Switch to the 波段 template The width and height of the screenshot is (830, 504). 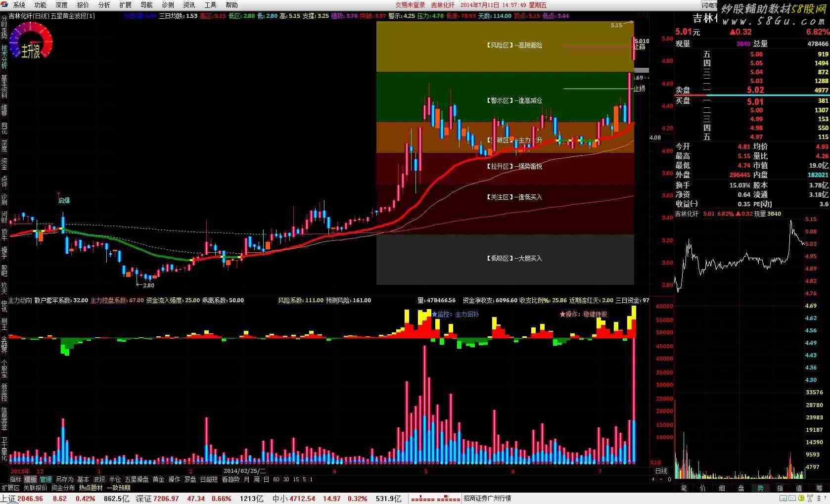tap(99, 479)
